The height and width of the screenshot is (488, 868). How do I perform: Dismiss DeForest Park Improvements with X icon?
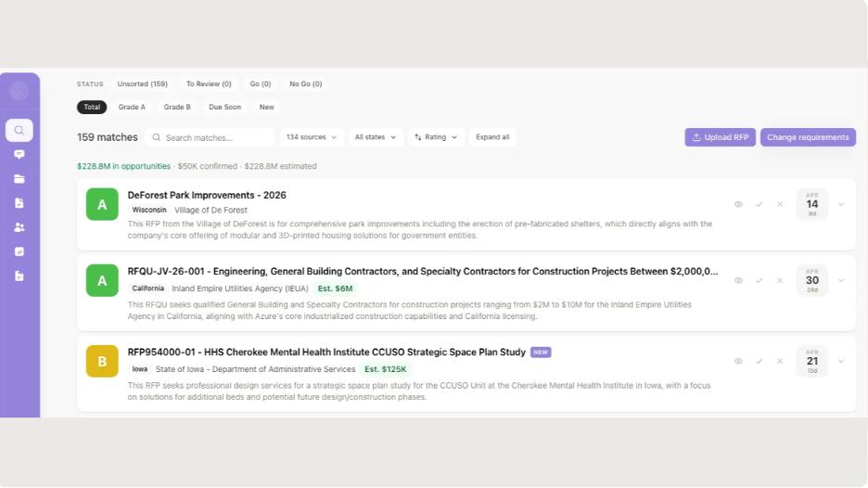pyautogui.click(x=779, y=204)
